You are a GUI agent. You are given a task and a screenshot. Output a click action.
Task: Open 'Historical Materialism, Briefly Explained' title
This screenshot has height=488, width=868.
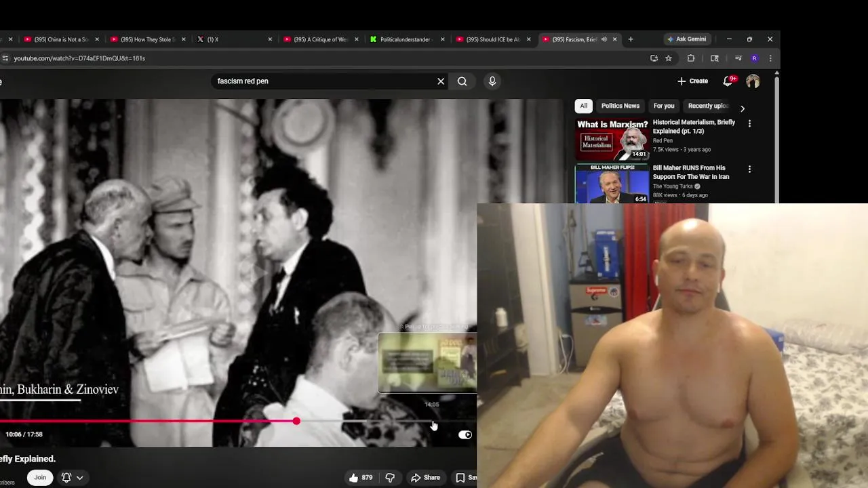pos(694,127)
